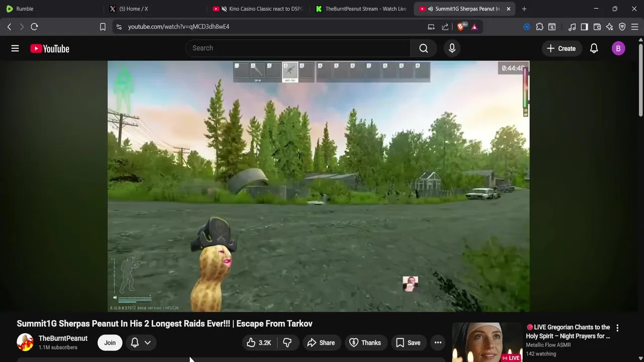The image size is (644, 362).
Task: Expand the subscription notification bell dropdown
Action: 141,343
